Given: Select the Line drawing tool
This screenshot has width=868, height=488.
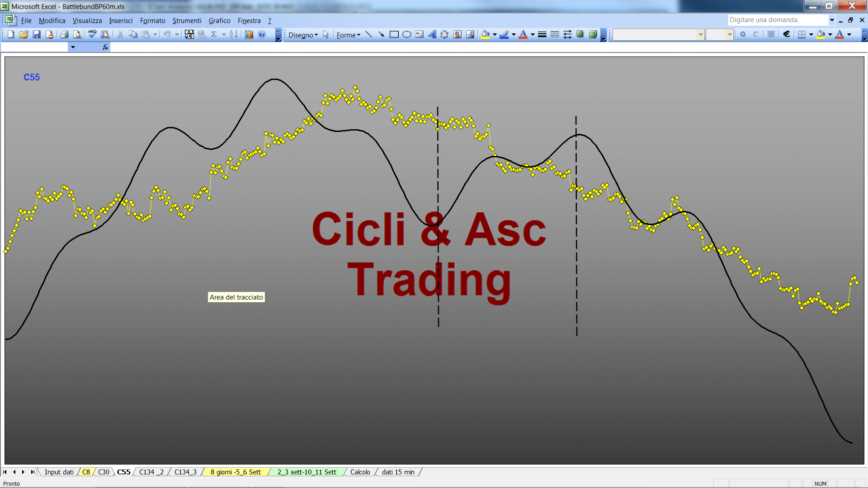Looking at the screenshot, I should click(x=369, y=34).
